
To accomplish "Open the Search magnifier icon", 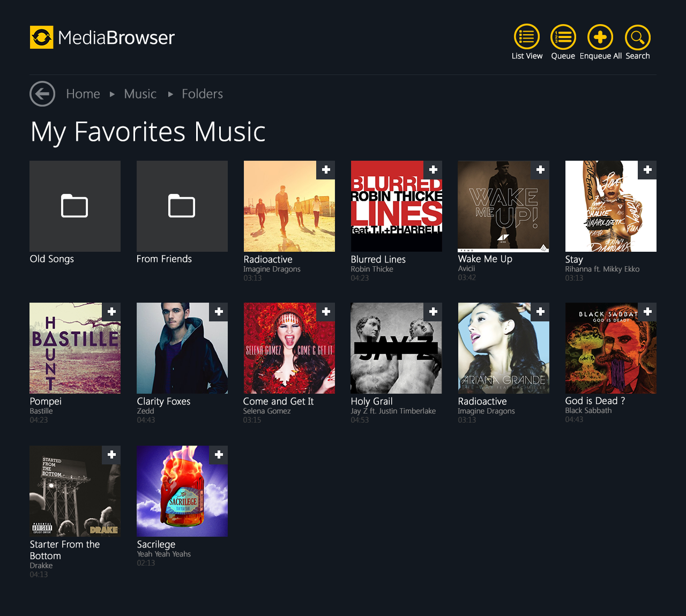I will coord(638,37).
